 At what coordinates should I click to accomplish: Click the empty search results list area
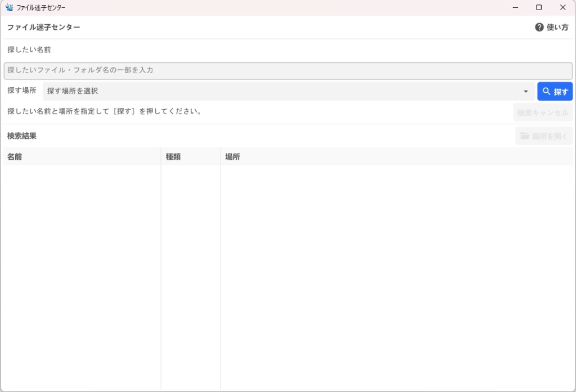[288, 277]
